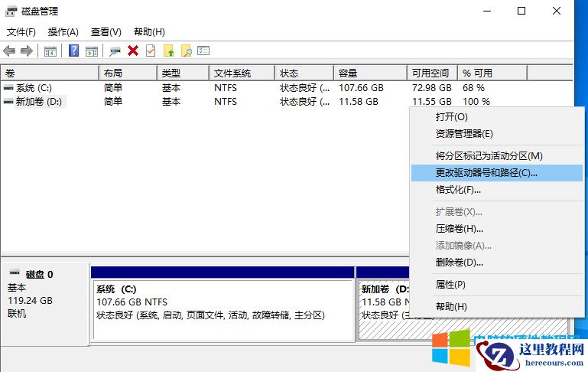This screenshot has width=588, height=372.
Task: Sort by the 文件系统 column header
Action: coord(242,73)
